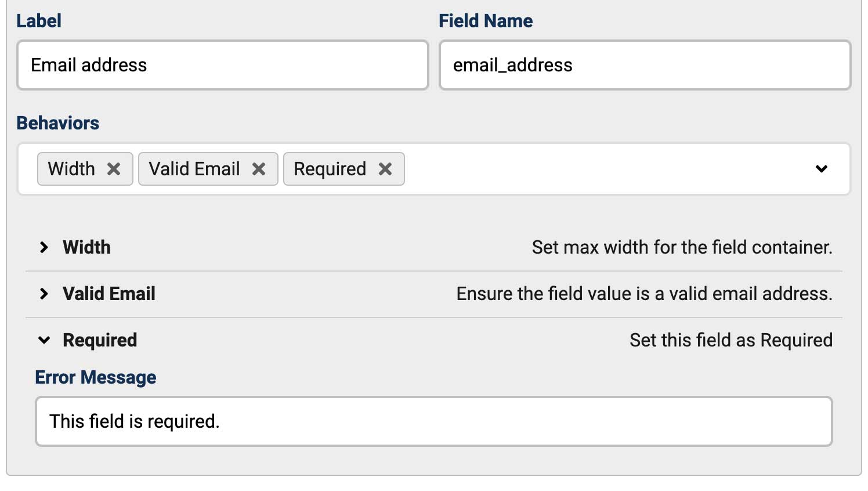Click the Valid Email chip text
868x491 pixels.
point(194,169)
